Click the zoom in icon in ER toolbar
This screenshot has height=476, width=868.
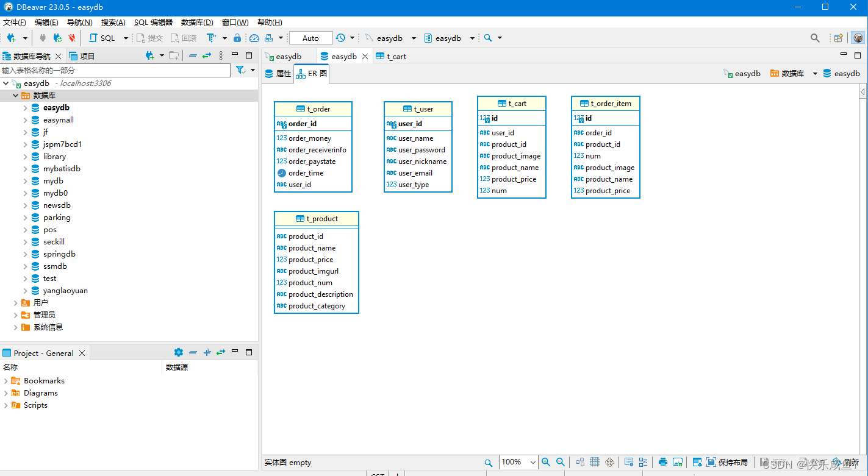(x=546, y=462)
